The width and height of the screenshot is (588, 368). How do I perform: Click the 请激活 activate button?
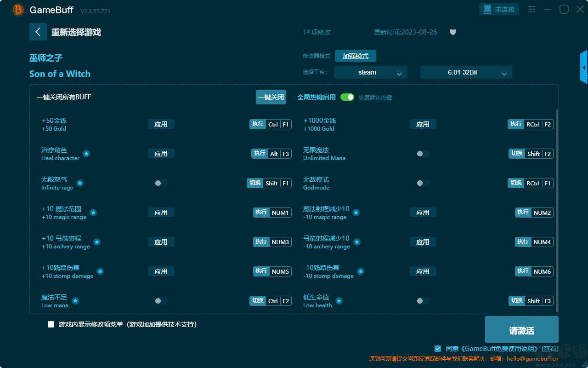[522, 329]
